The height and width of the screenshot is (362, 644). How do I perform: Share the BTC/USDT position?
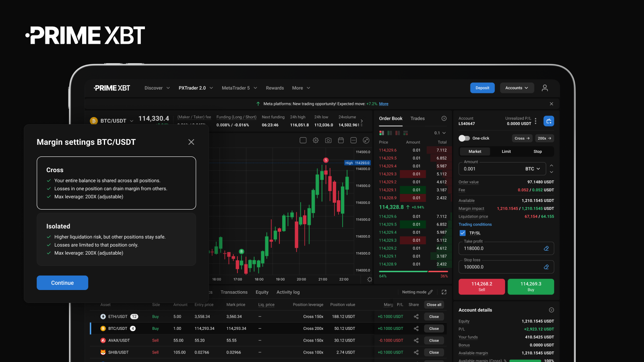coord(416,329)
